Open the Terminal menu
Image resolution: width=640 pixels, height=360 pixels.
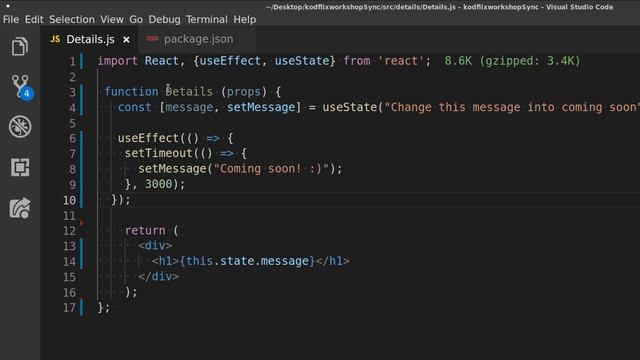(207, 20)
